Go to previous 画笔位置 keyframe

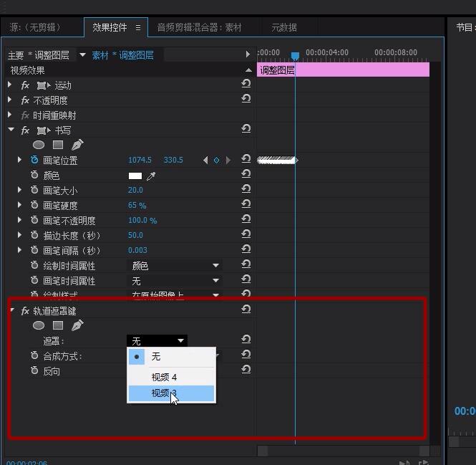pyautogui.click(x=205, y=160)
